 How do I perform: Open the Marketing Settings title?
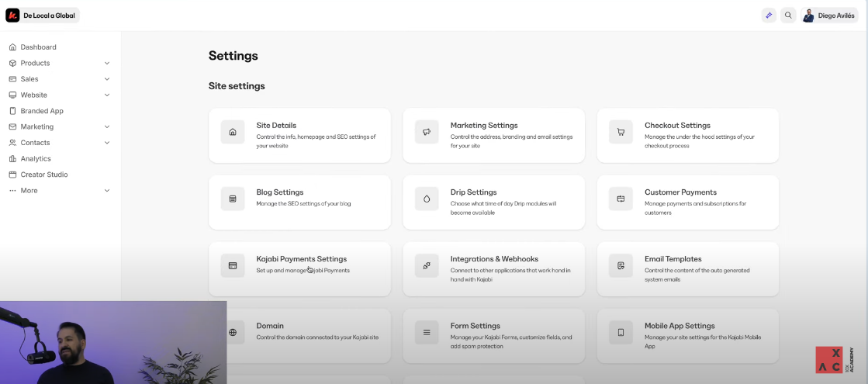point(484,126)
